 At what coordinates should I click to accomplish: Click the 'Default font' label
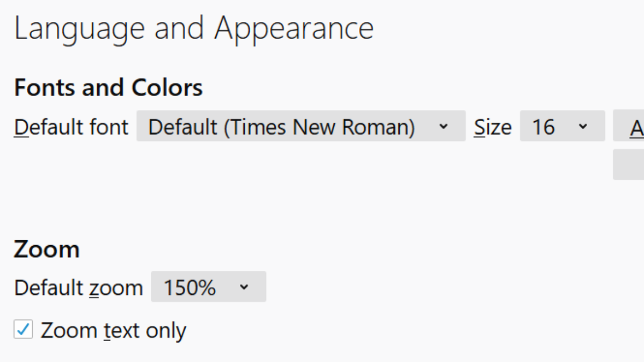[x=71, y=127]
